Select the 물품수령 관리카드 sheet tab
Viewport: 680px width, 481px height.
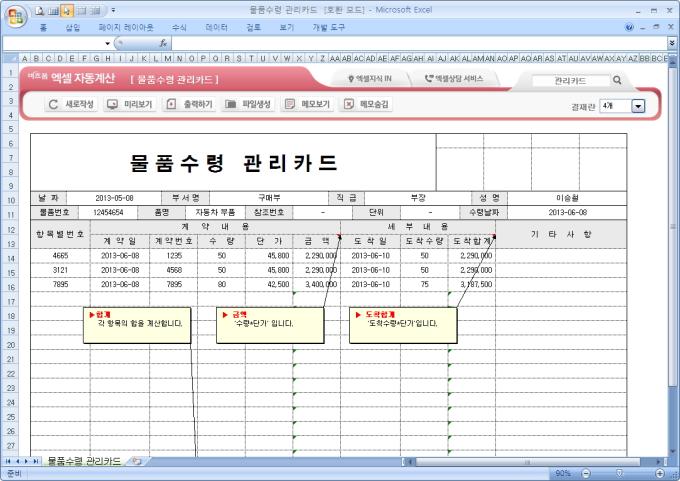[x=84, y=461]
